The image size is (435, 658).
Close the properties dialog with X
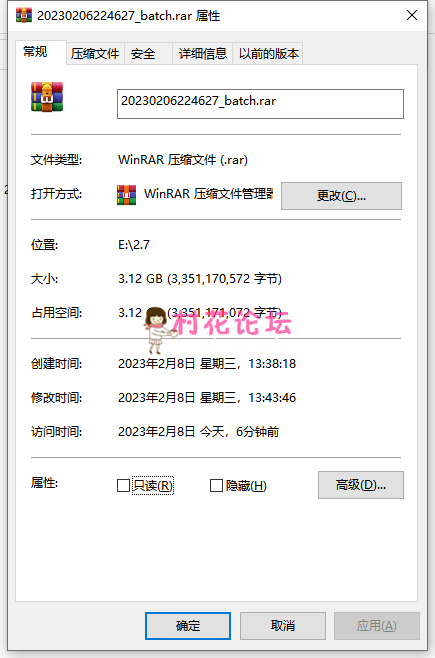[x=412, y=15]
